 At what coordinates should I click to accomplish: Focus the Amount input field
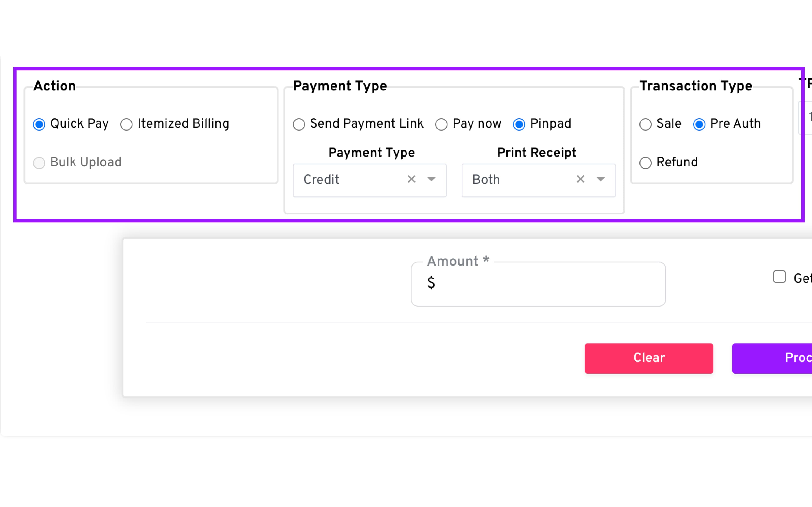coord(544,284)
